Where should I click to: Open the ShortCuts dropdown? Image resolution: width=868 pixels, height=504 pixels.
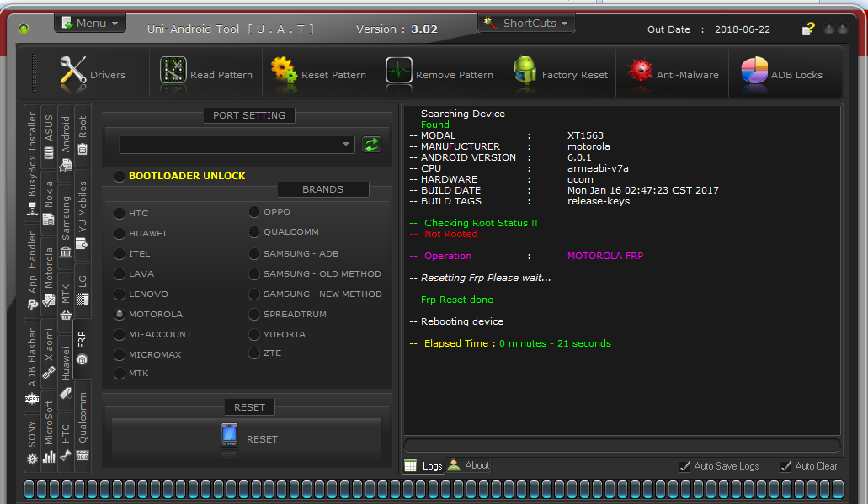(526, 24)
